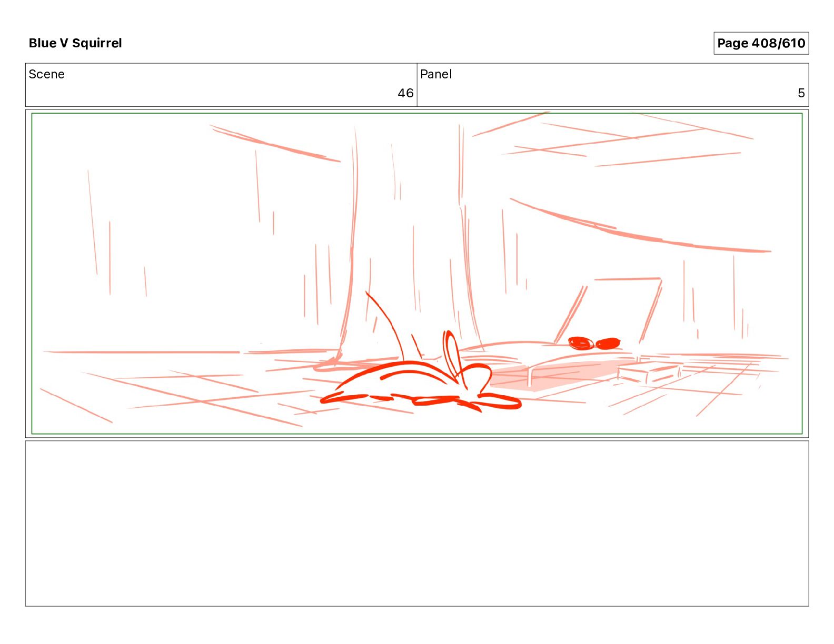Click the empty notes box below the sketch

click(417, 524)
